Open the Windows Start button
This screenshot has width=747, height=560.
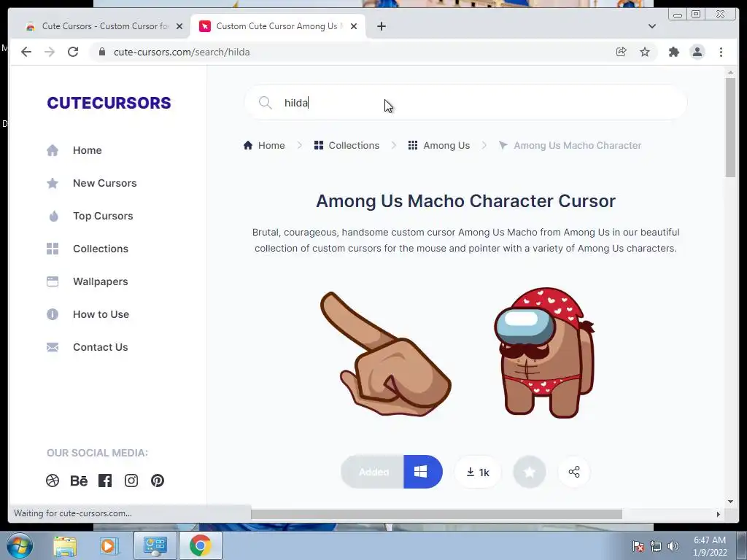click(19, 545)
